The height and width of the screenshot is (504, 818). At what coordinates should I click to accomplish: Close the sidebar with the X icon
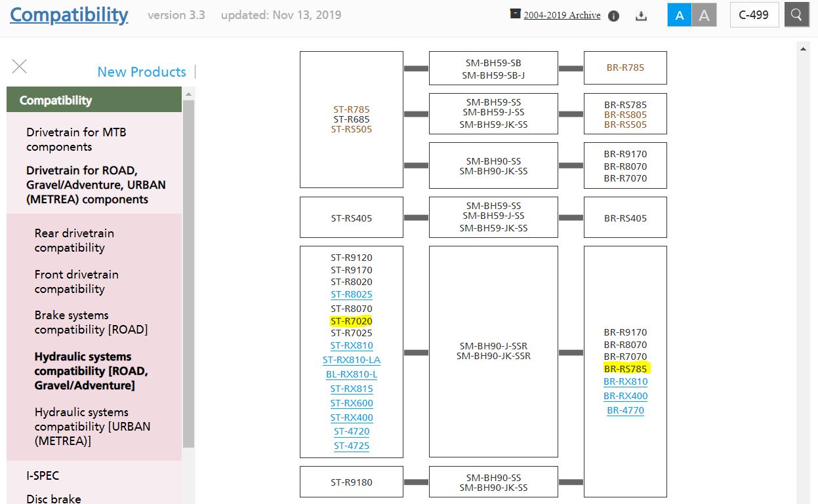click(x=20, y=66)
